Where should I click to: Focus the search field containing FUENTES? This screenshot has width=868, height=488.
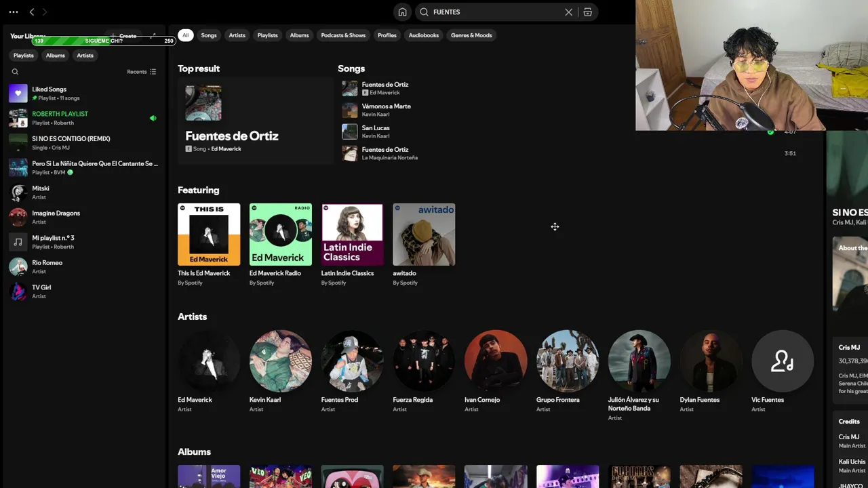[506, 12]
